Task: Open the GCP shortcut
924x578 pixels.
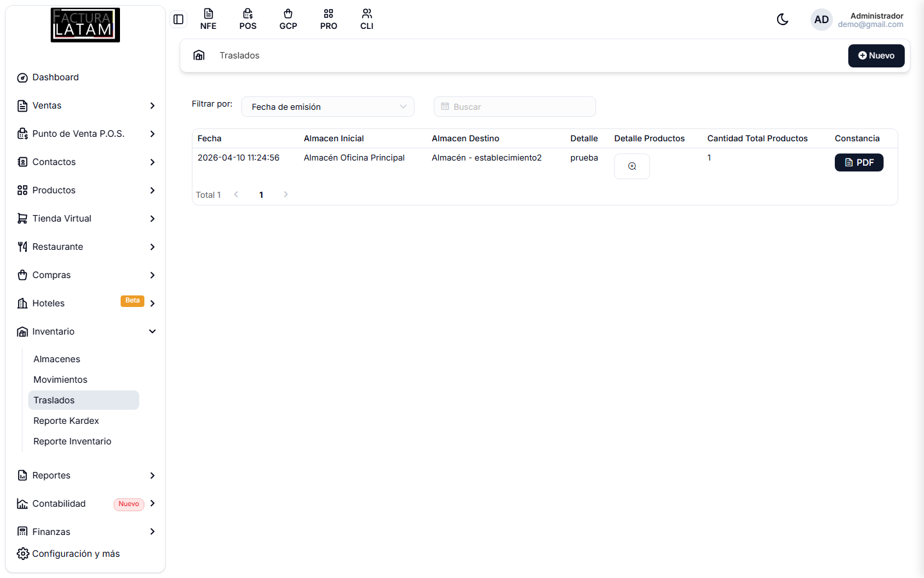Action: pyautogui.click(x=288, y=19)
